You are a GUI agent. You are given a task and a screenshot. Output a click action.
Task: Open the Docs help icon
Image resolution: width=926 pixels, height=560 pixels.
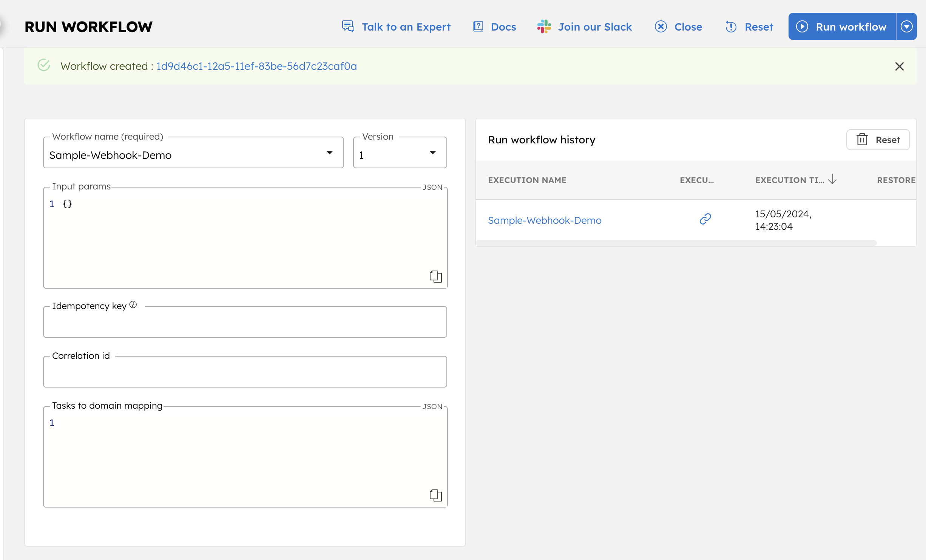click(478, 26)
